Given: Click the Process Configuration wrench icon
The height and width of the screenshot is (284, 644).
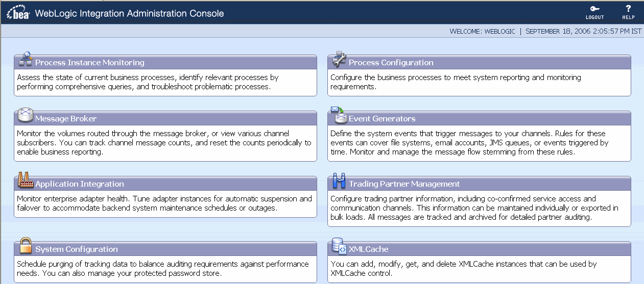Looking at the screenshot, I should [x=339, y=59].
